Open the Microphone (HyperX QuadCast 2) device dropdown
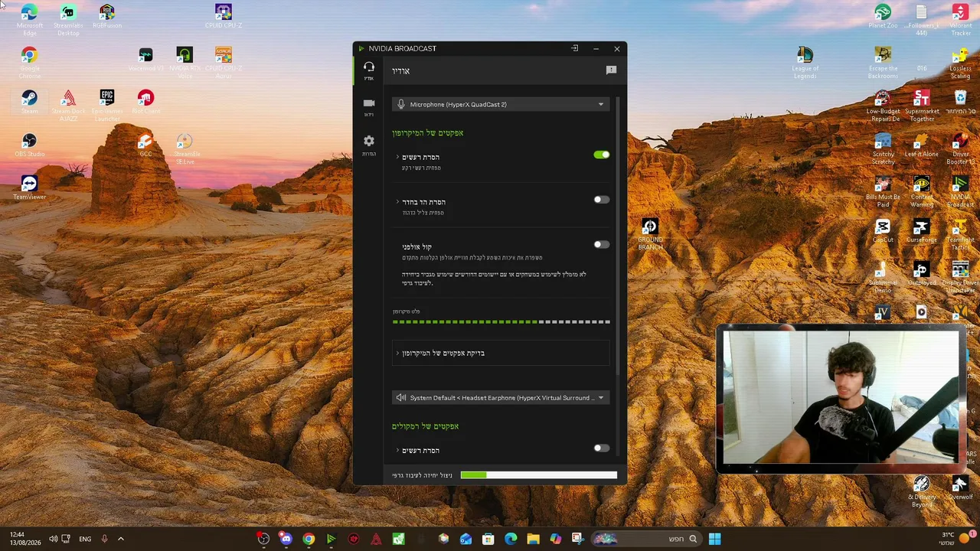Screen dimensions: 980x551 [501, 104]
